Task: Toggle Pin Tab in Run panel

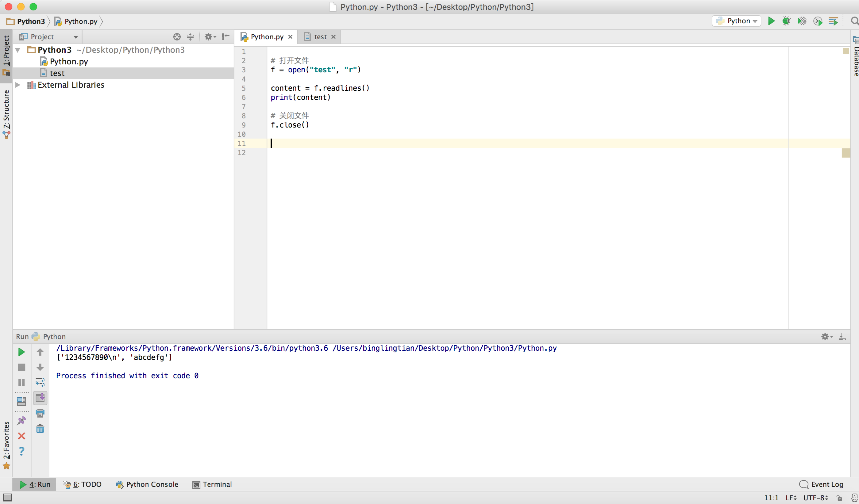Action: coord(21,421)
